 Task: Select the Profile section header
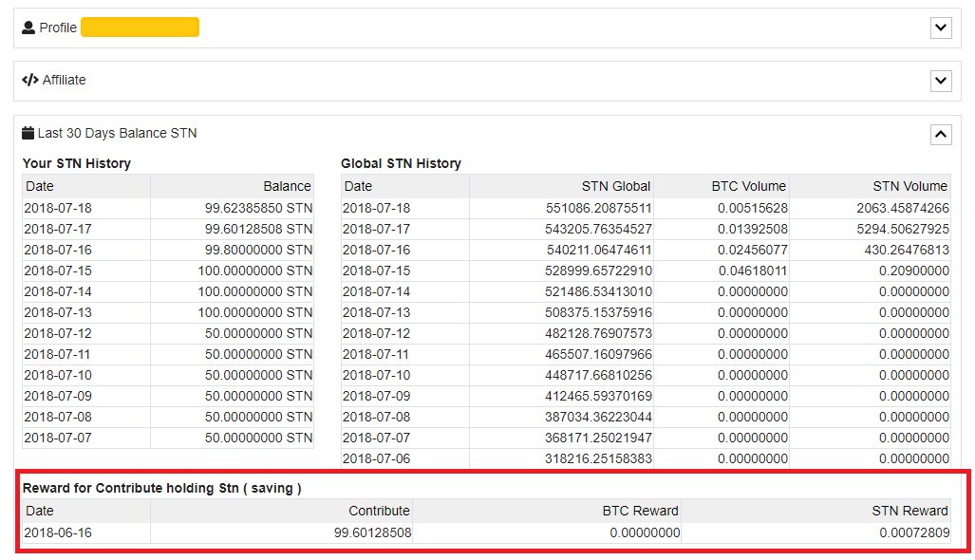[59, 28]
